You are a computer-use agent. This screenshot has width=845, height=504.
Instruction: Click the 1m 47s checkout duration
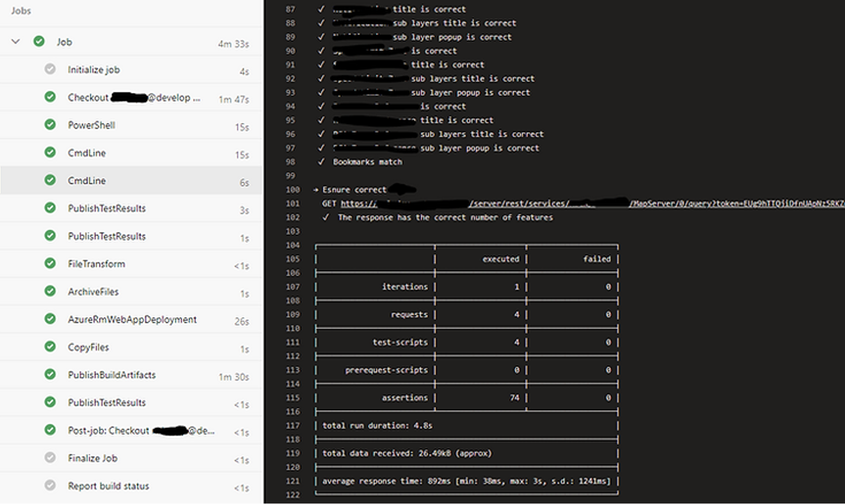click(234, 99)
